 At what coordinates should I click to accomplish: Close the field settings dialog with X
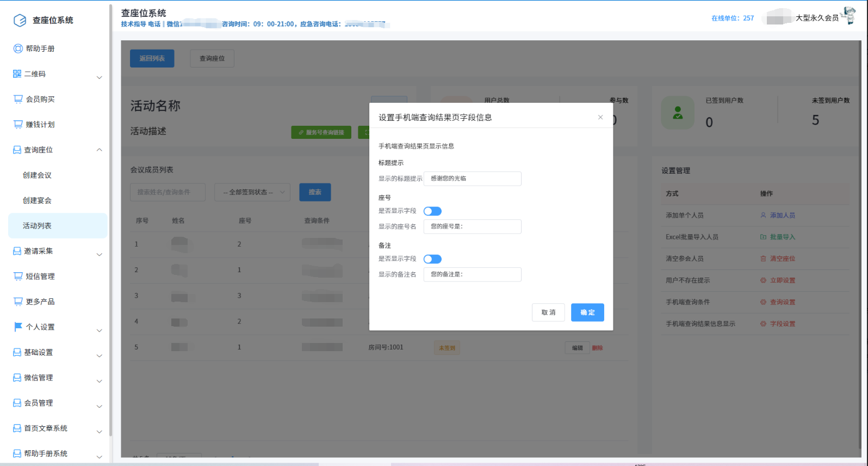click(600, 117)
